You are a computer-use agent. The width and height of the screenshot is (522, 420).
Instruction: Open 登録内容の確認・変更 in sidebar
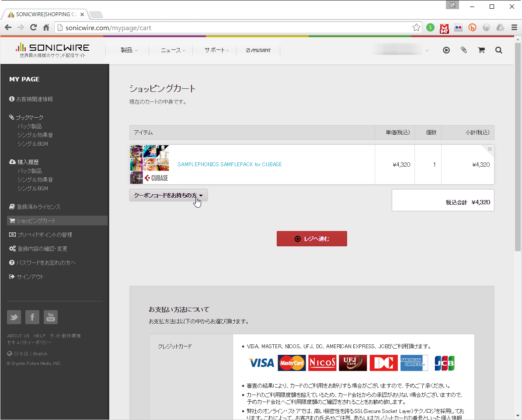pos(38,248)
